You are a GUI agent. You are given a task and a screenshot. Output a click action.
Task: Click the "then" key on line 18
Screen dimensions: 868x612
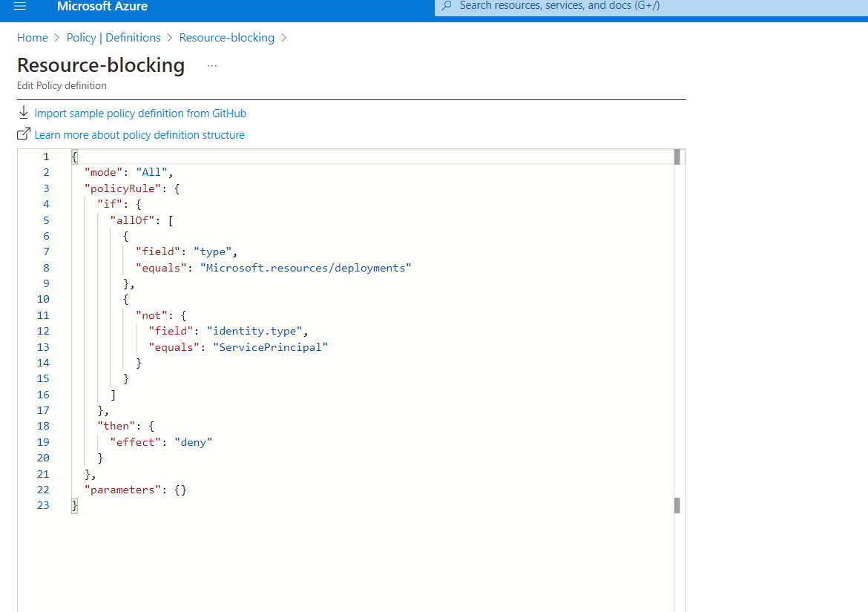[116, 426]
